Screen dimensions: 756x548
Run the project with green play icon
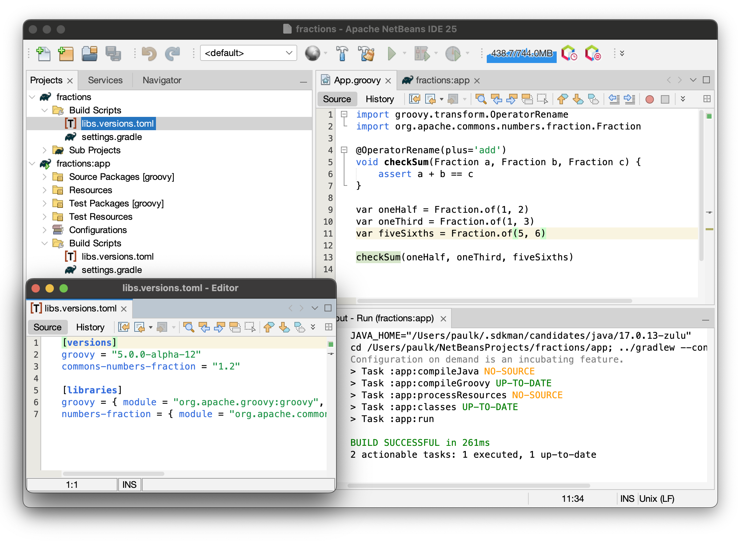pos(392,54)
